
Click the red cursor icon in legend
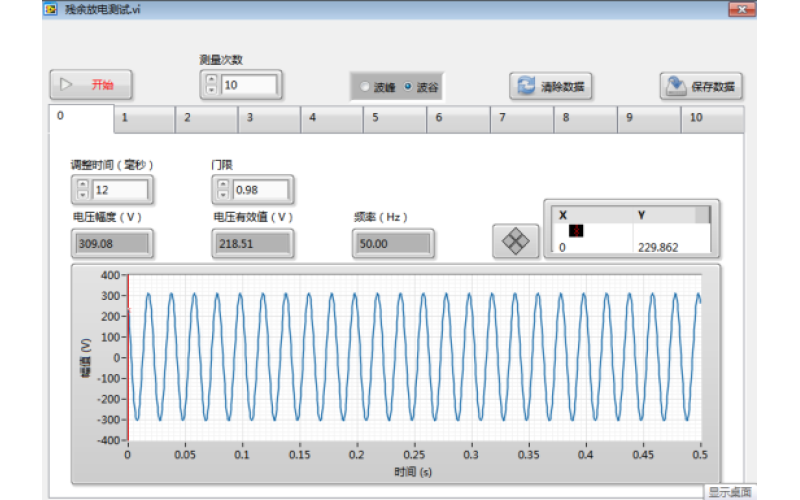point(575,230)
